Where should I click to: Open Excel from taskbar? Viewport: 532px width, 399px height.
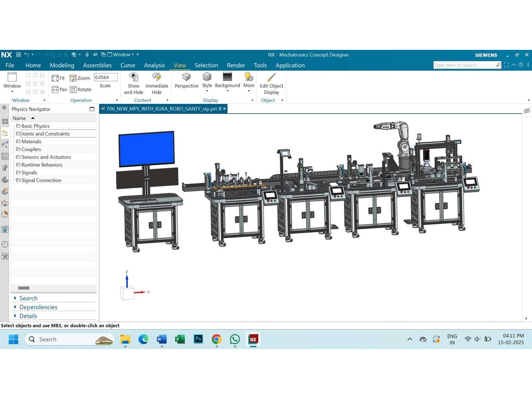[180, 339]
